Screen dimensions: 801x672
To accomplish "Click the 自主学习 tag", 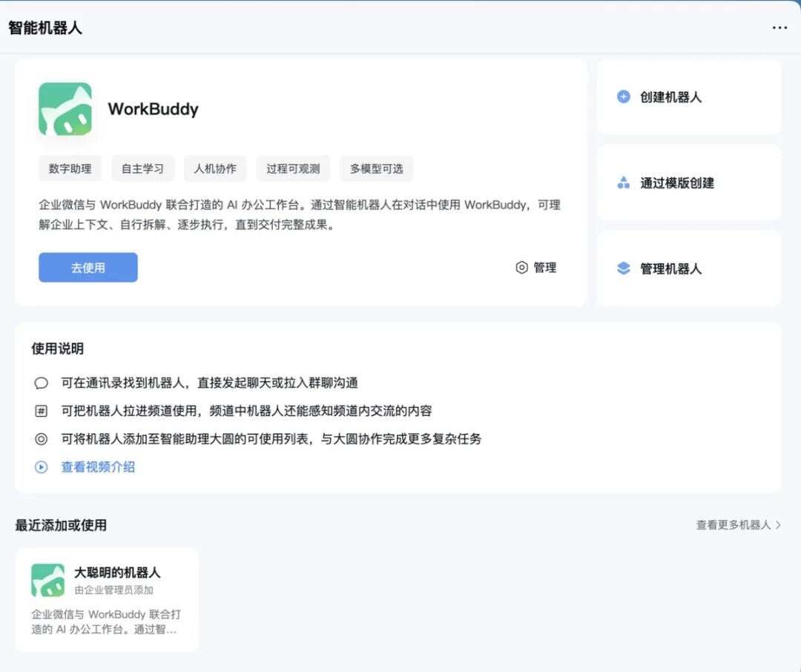I will tap(143, 168).
